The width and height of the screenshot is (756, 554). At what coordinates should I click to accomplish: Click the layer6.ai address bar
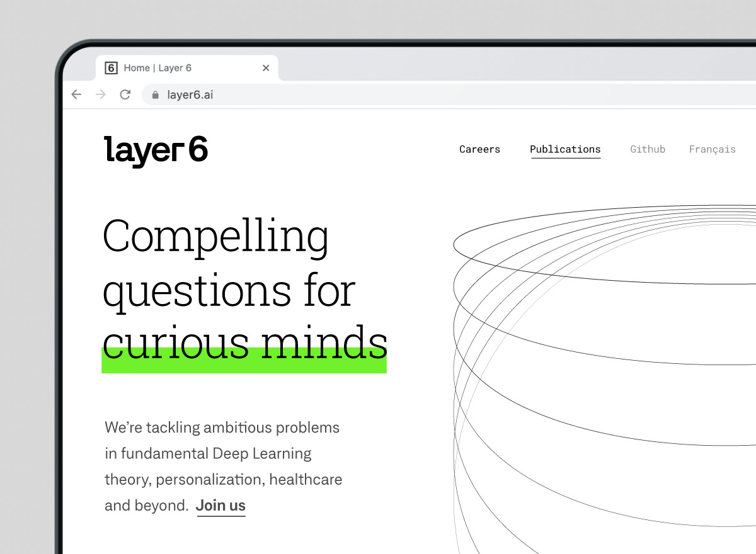pos(449,95)
